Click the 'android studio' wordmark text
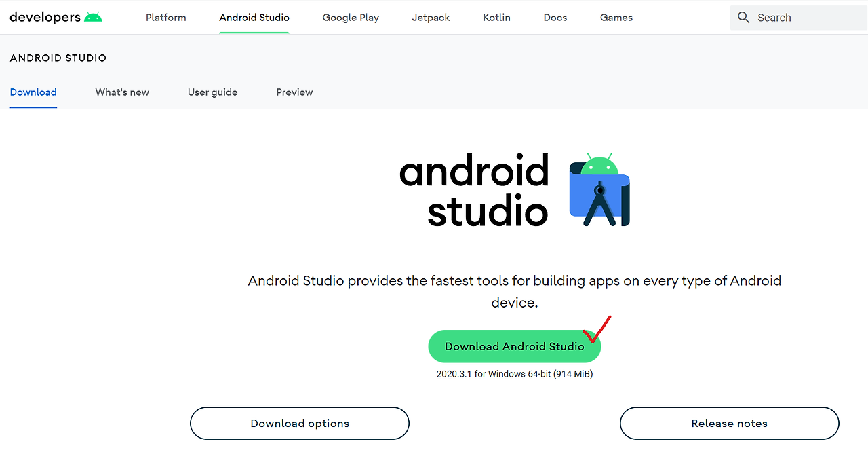This screenshot has width=868, height=465. (x=474, y=190)
